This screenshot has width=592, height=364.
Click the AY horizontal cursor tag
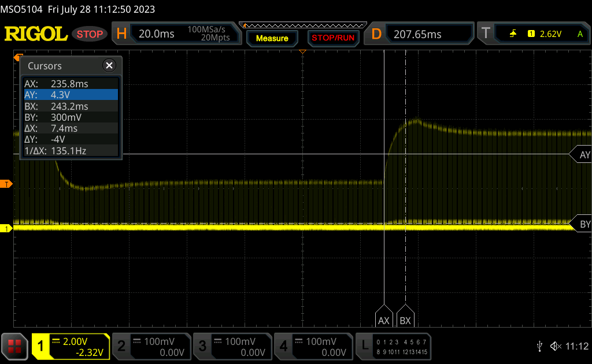click(582, 155)
